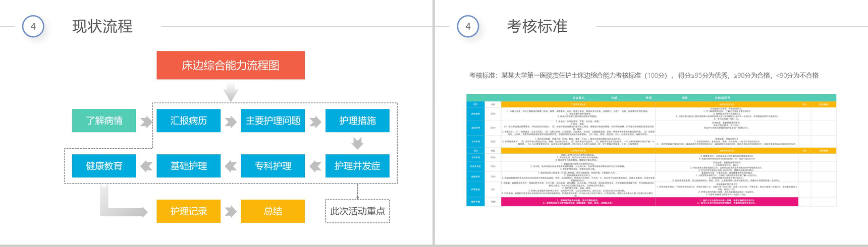Image resolution: width=868 pixels, height=247 pixels.
Task: Click the 年龄 field in the table header
Action: (619, 98)
